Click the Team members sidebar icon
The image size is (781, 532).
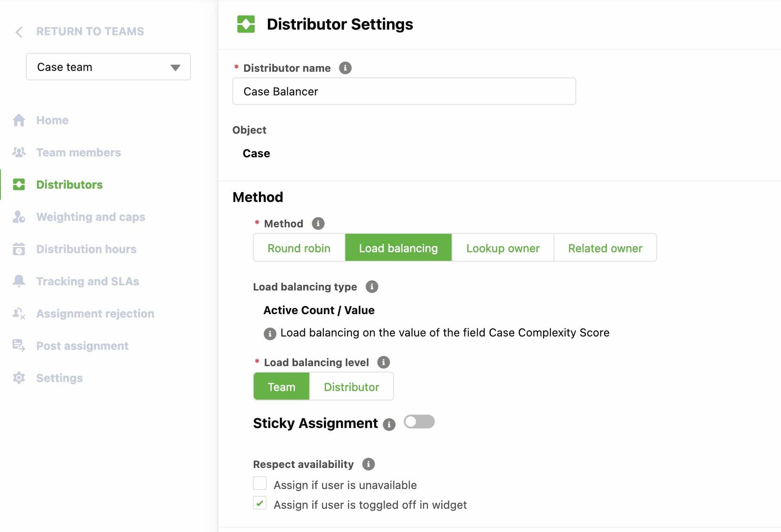tap(19, 152)
